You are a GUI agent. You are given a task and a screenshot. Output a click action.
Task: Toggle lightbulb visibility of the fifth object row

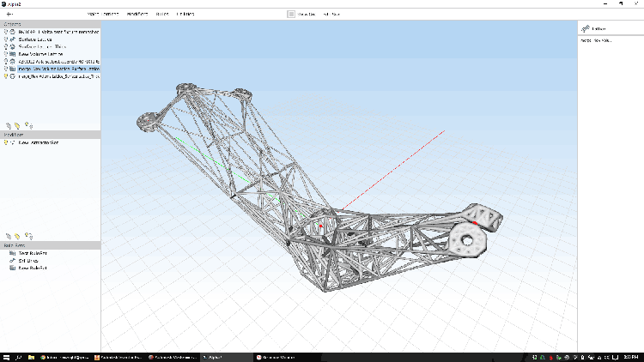point(6,61)
